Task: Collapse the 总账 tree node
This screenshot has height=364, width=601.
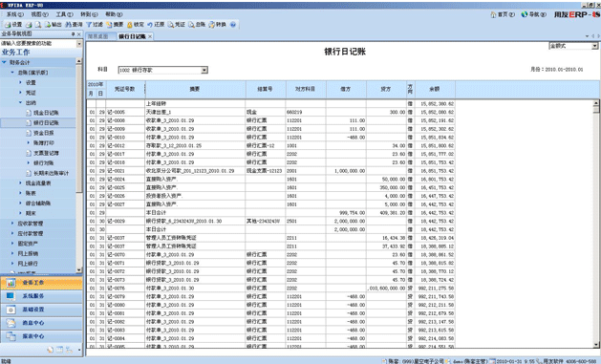Action: (x=12, y=73)
